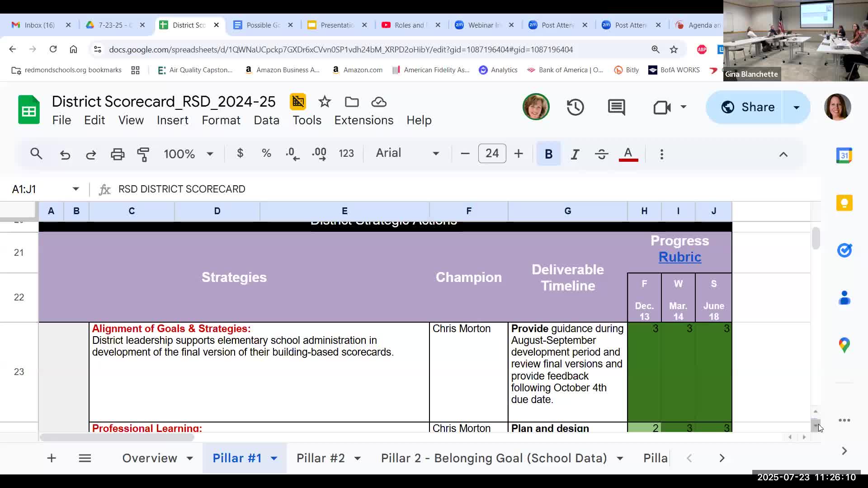
Task: Open the 100% zoom level dropdown
Action: click(x=188, y=154)
